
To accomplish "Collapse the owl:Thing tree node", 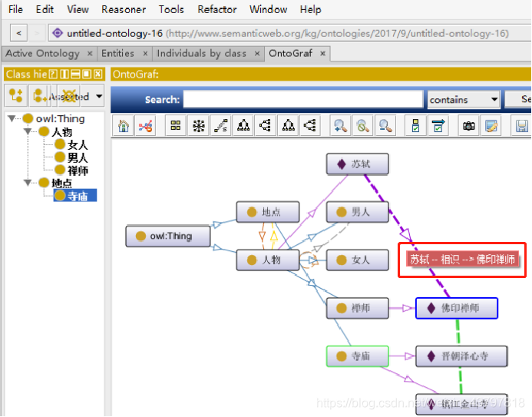I will click(x=12, y=118).
